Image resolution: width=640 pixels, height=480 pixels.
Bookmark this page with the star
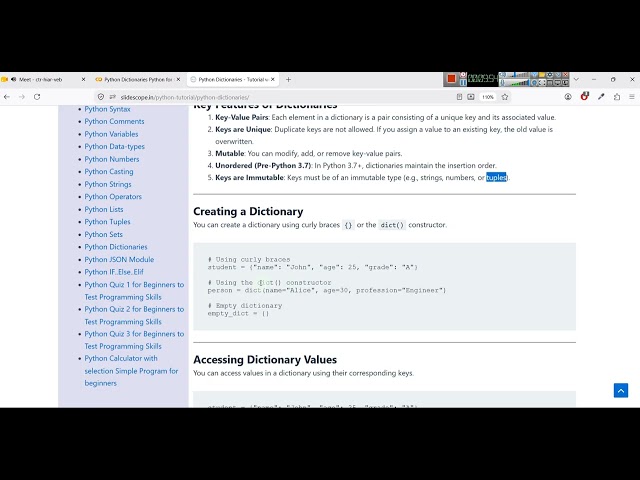click(x=505, y=97)
